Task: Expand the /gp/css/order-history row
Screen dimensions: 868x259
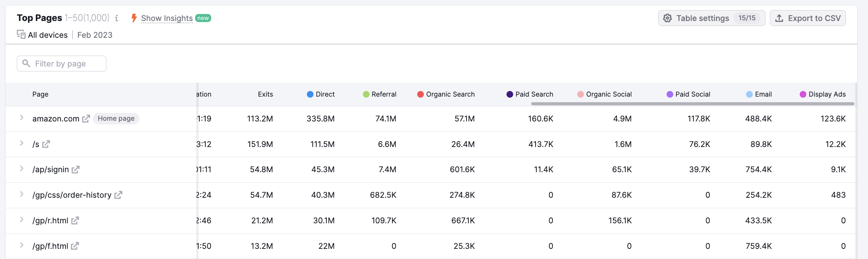Action: tap(21, 194)
